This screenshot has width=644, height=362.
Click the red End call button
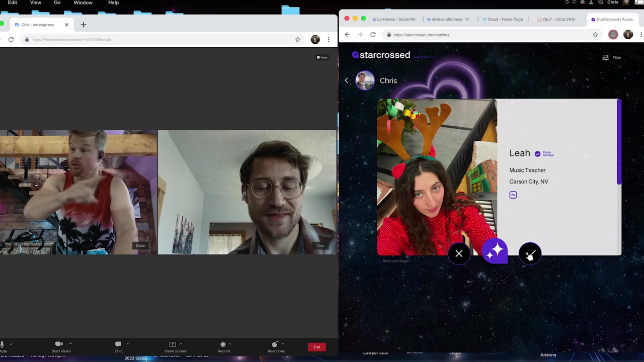coord(316,347)
